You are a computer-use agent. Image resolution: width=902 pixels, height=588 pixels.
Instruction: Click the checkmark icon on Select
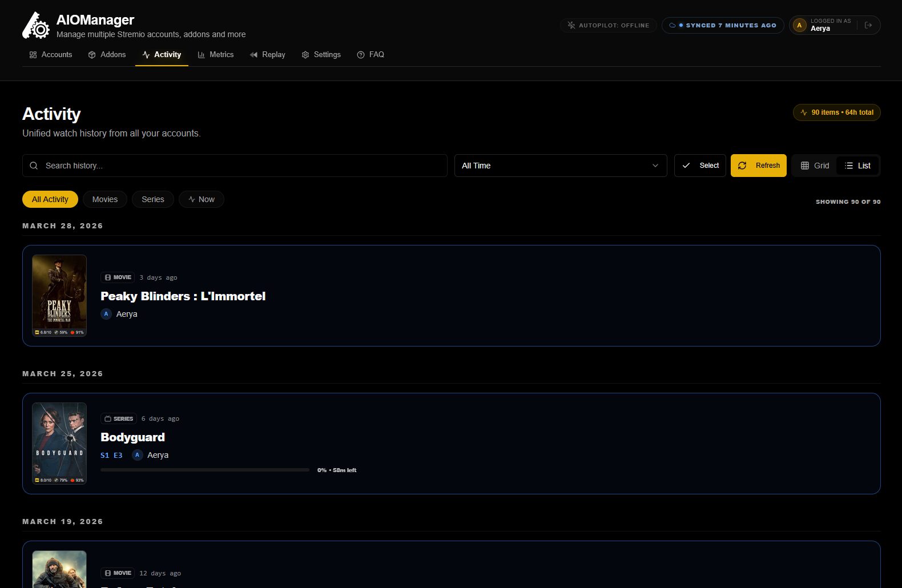pos(686,166)
